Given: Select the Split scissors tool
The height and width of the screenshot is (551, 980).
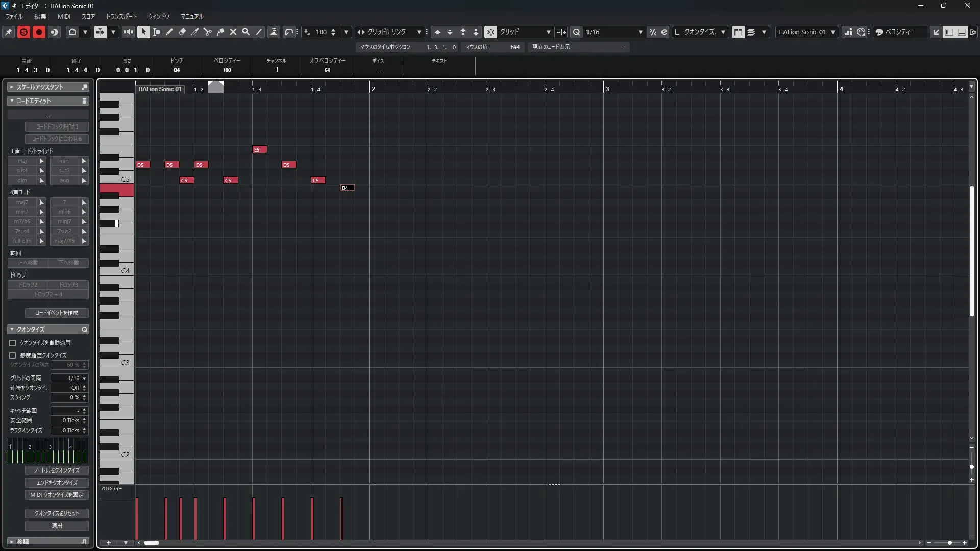Looking at the screenshot, I should pos(207,32).
